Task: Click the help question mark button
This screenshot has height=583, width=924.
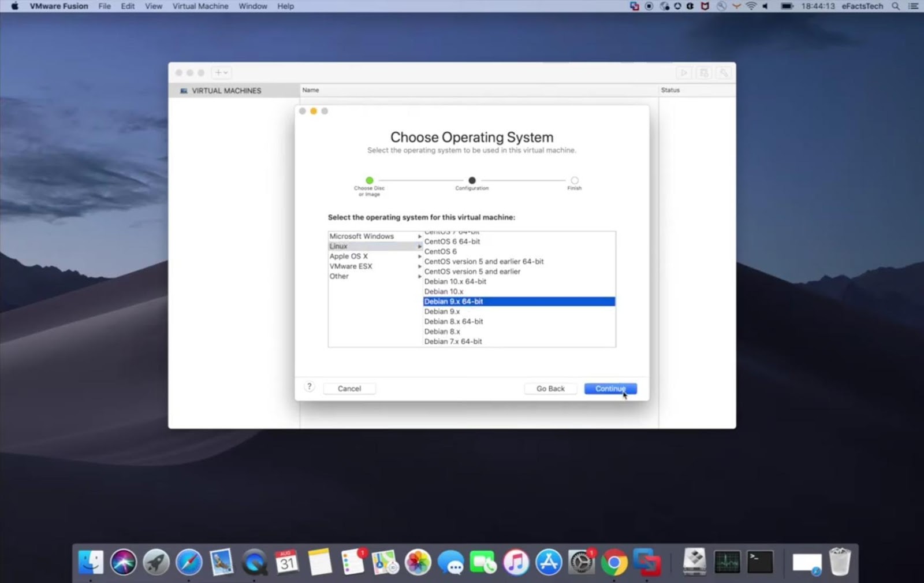Action: 310,387
